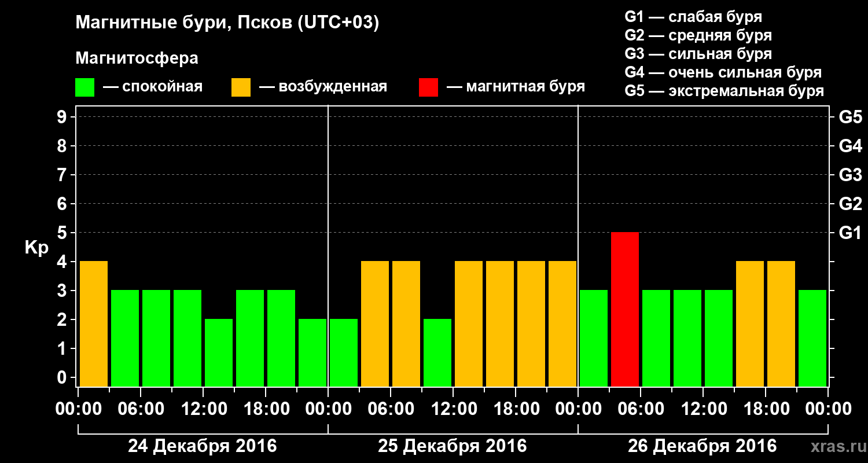Click the red 'магнитная буря' legend swatch
Screen dimensions: 868x463
pyautogui.click(x=428, y=87)
